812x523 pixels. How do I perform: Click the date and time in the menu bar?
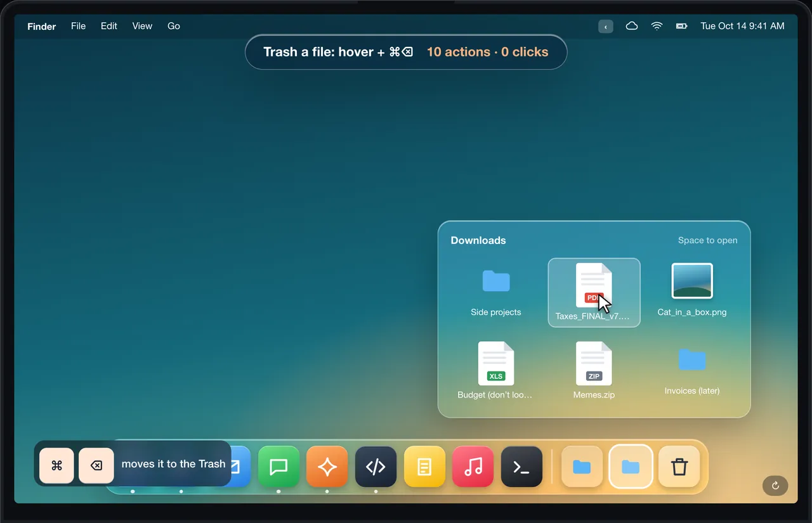(742, 26)
